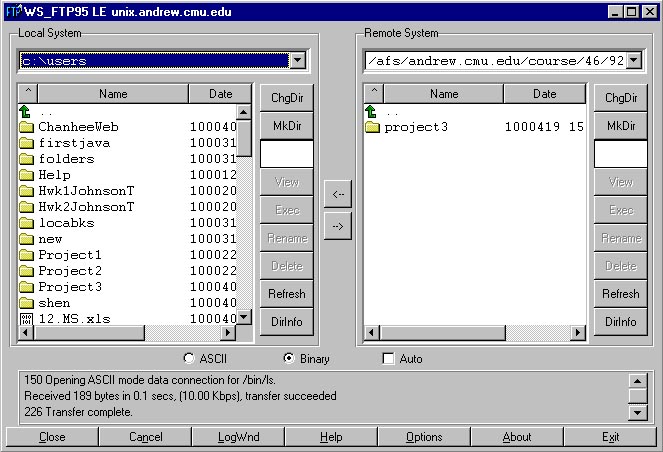This screenshot has height=452, width=663.
Task: Click local Refresh button
Action: click(287, 293)
